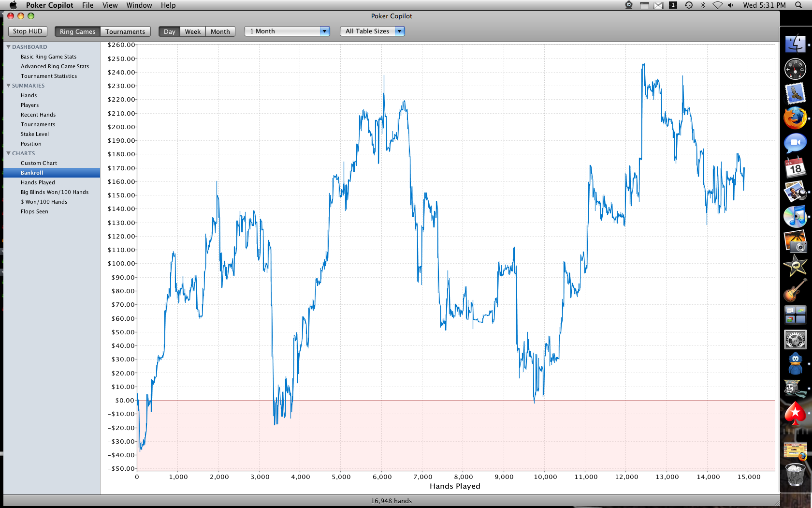
Task: Click the Stop HUD button
Action: [x=28, y=31]
